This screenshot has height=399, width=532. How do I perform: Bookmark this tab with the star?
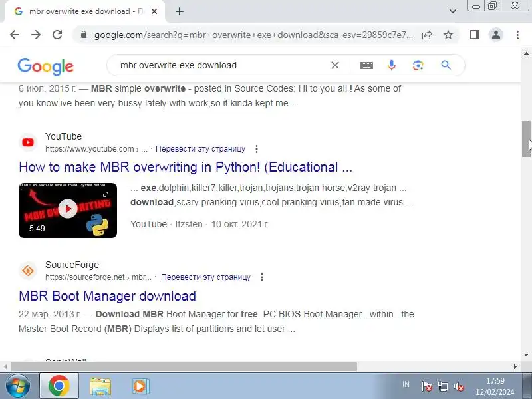448,35
